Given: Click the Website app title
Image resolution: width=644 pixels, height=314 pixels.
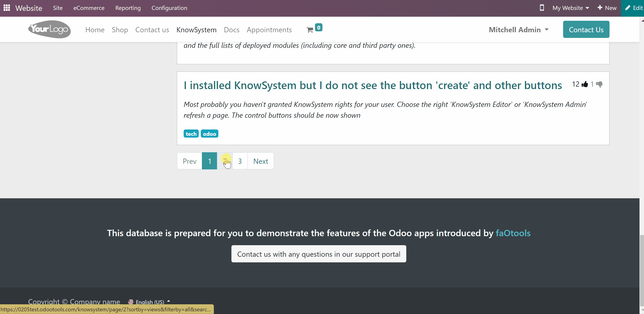Looking at the screenshot, I should (29, 8).
